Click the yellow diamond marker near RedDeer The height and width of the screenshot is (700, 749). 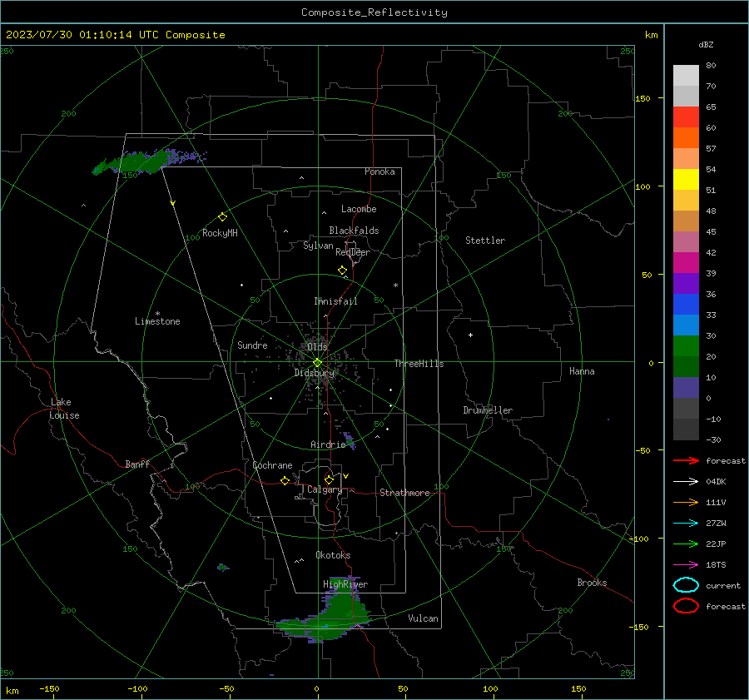tap(342, 271)
